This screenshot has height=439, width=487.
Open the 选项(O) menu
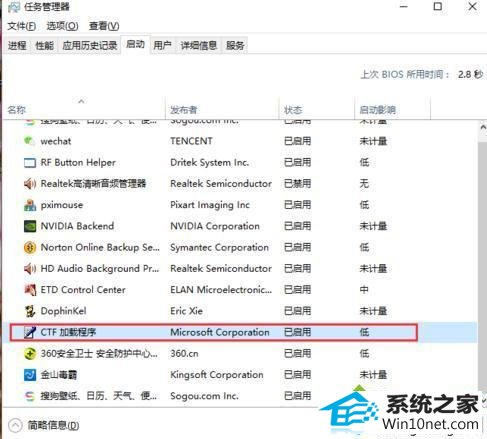point(62,26)
